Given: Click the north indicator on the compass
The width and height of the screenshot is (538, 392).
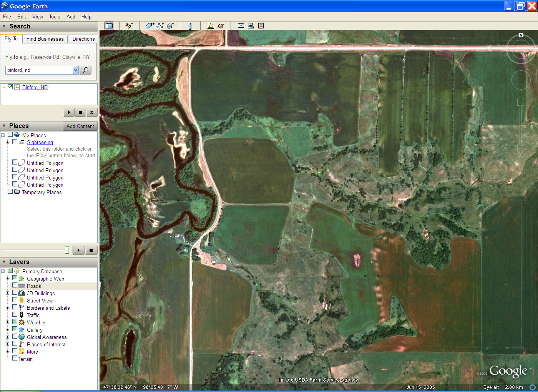Looking at the screenshot, I should click(521, 35).
